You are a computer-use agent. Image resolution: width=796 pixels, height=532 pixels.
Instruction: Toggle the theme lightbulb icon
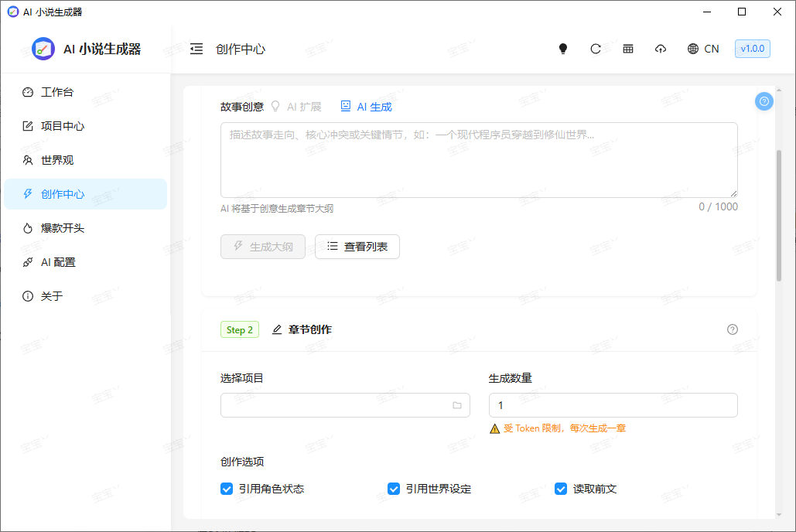(562, 48)
